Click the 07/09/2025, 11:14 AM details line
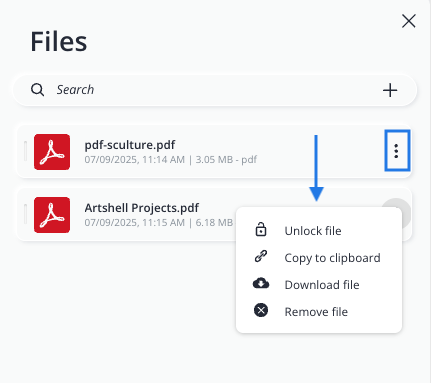Viewport: 431px width, 383px height. pos(171,160)
